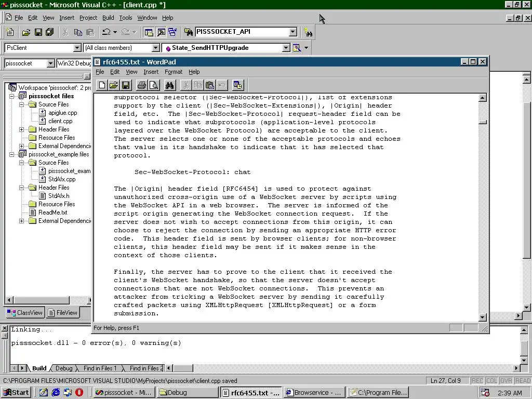Click WordPad scroll down arrow
This screenshot has height=399, width=532.
483,317
